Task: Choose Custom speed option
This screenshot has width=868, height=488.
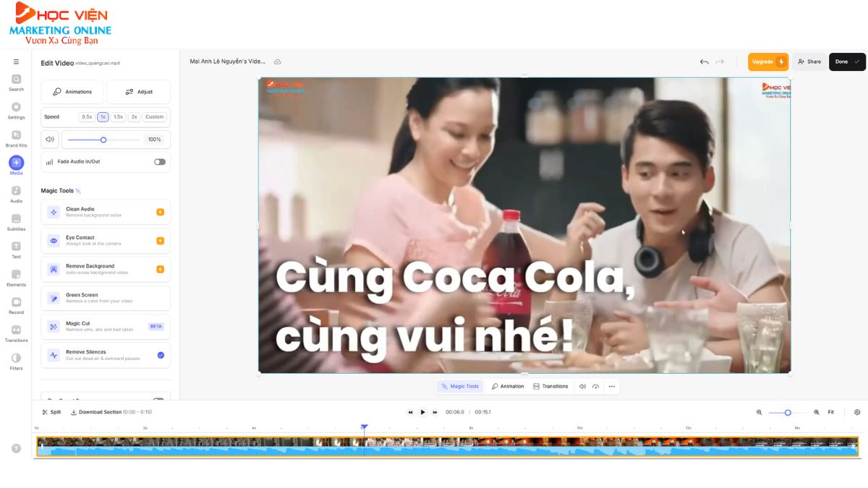Action: pyautogui.click(x=154, y=117)
